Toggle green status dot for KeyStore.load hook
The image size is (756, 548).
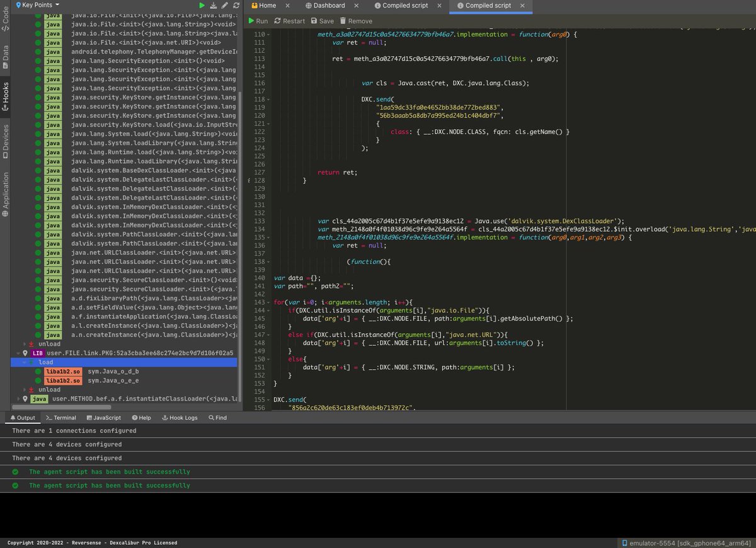(x=38, y=125)
